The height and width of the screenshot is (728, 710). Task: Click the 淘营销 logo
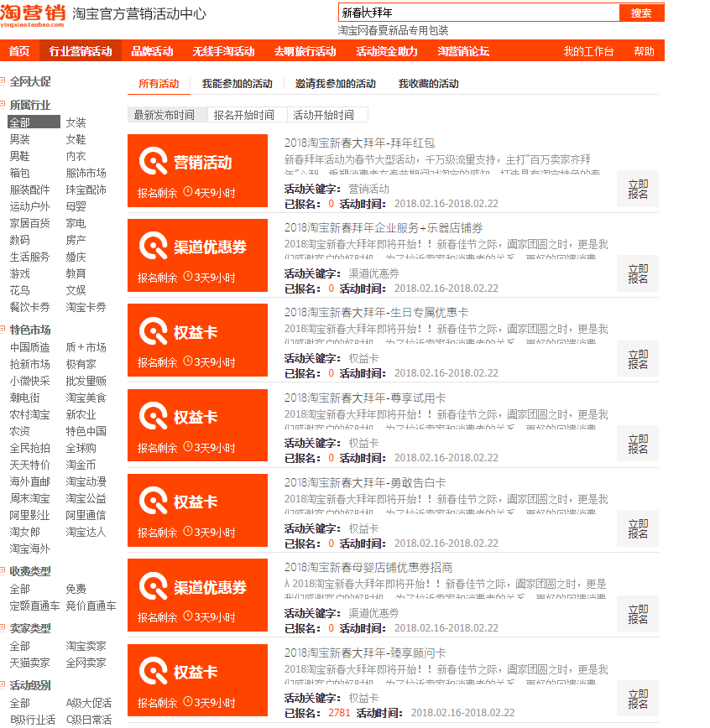pyautogui.click(x=33, y=15)
